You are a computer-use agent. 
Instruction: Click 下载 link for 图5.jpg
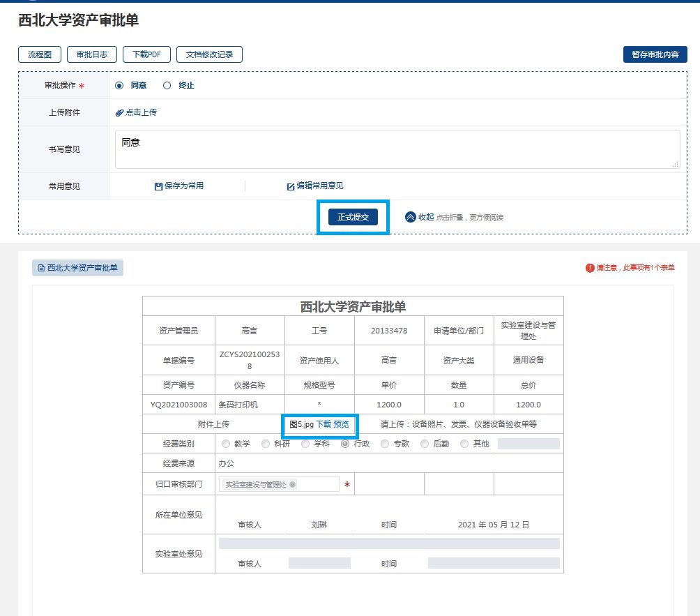pos(324,424)
